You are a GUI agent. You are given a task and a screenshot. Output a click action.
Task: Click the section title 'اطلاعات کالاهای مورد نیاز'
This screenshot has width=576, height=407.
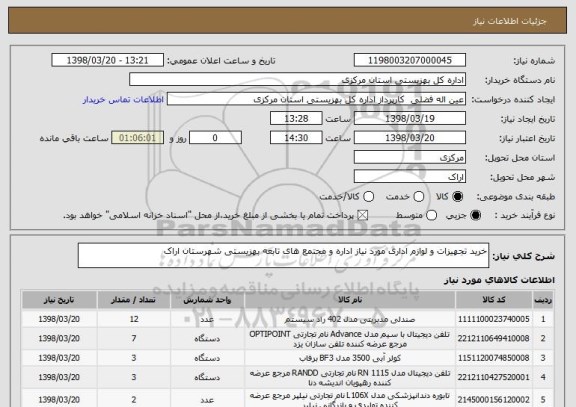500,280
